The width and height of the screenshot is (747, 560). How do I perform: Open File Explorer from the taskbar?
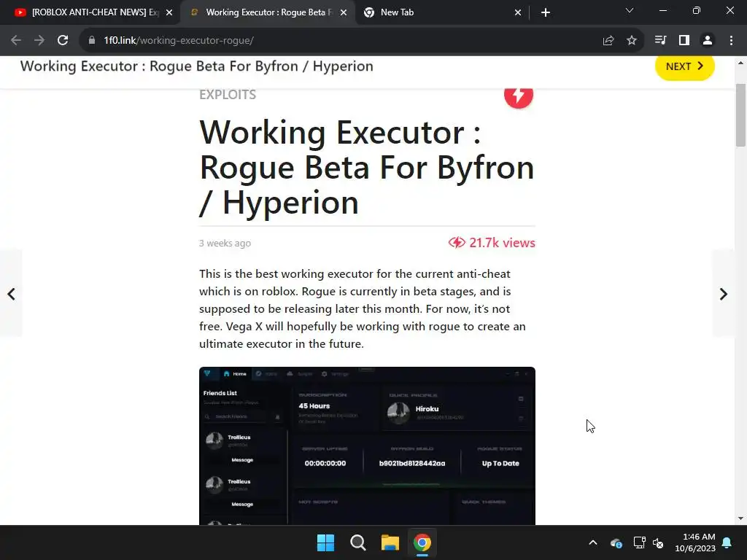[x=390, y=542]
